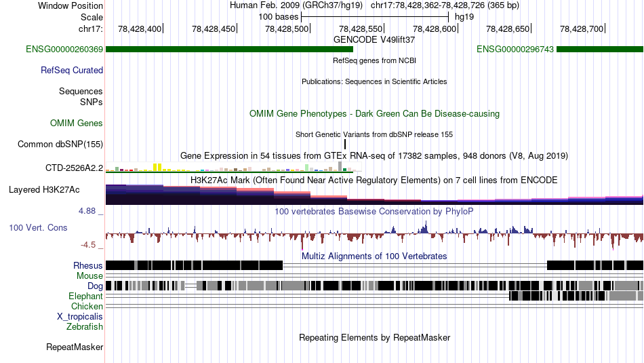This screenshot has height=363, width=644.
Task: Click the dbSNP variant tick mark
Action: coord(345,145)
